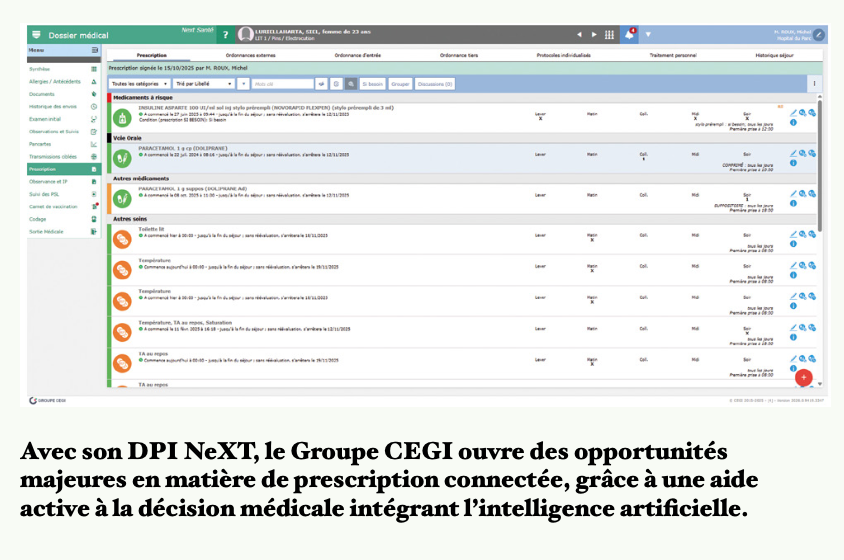Click the Discussions (0) button
Screen dimensions: 844x560
pyautogui.click(x=435, y=84)
